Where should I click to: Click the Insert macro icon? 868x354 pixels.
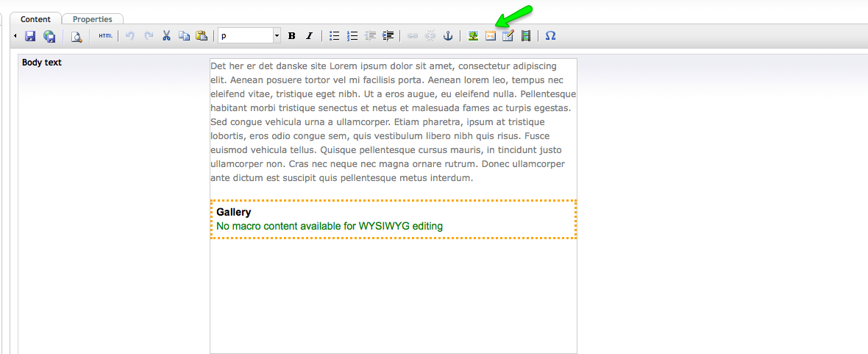[x=491, y=36]
